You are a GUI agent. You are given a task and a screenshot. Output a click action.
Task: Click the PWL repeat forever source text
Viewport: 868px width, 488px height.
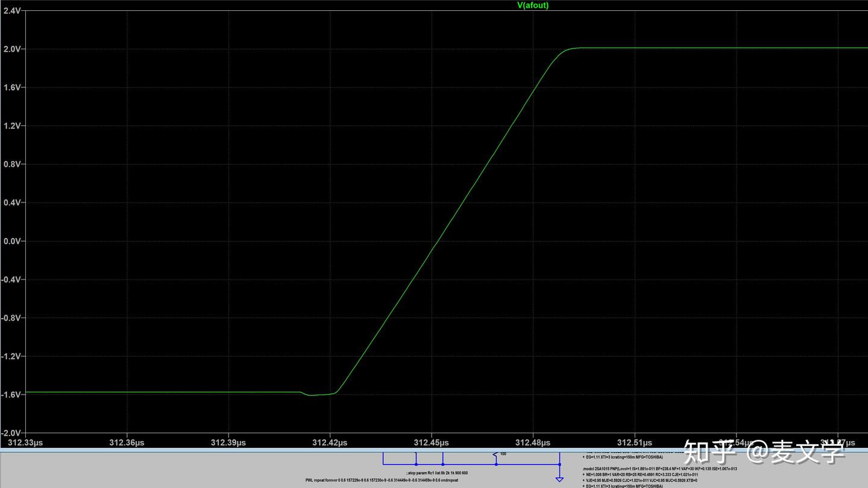point(382,480)
